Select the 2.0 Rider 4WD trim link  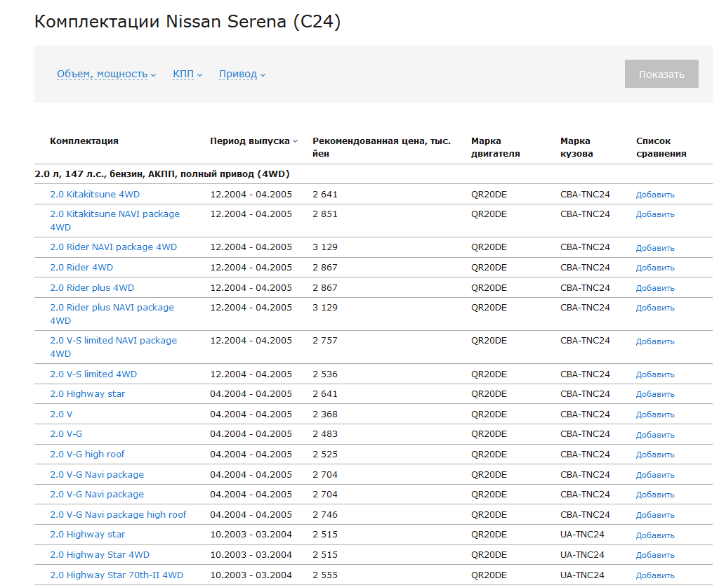tap(81, 267)
